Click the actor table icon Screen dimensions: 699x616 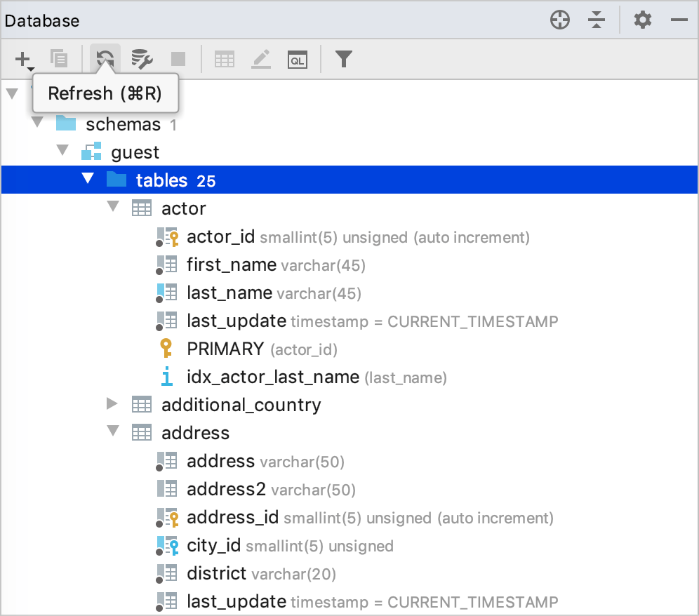pos(142,208)
